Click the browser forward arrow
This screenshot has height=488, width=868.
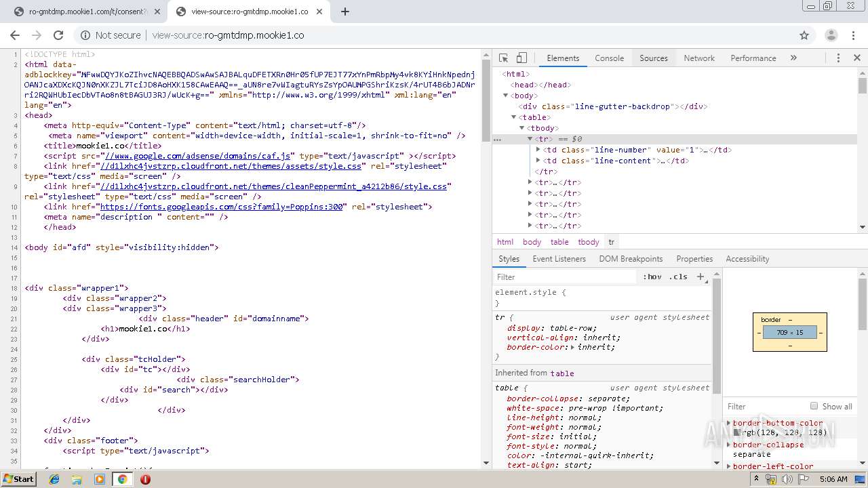click(x=37, y=35)
